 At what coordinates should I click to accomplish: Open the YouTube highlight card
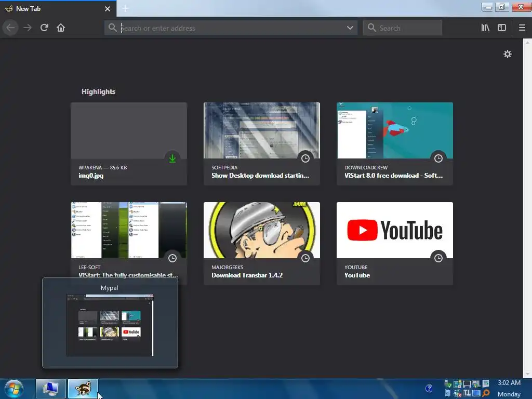point(395,244)
